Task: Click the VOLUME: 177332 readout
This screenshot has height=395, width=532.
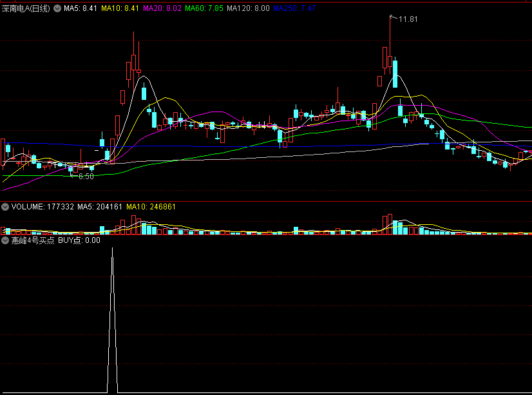Action: [x=43, y=207]
